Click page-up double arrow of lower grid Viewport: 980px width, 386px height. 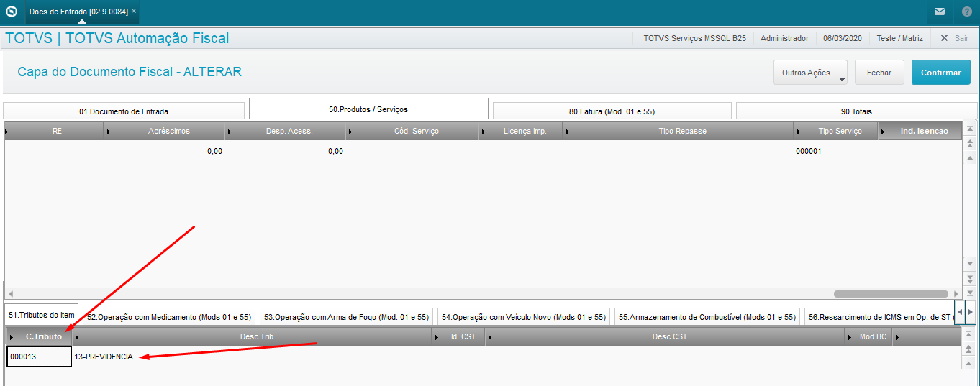click(970, 350)
